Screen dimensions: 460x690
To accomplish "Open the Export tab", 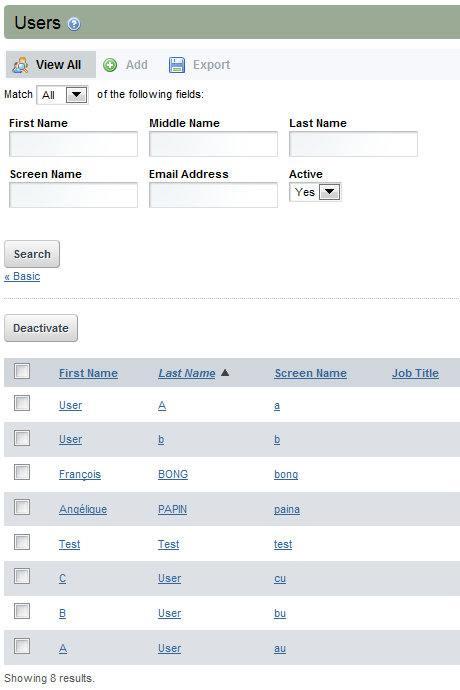I will pyautogui.click(x=199, y=65).
